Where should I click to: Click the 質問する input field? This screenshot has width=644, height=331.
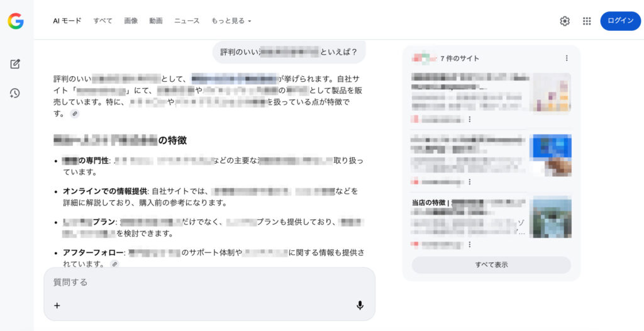[209, 283]
